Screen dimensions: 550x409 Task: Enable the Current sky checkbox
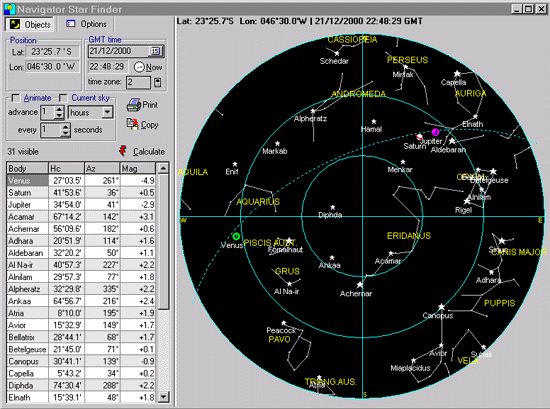coord(63,98)
